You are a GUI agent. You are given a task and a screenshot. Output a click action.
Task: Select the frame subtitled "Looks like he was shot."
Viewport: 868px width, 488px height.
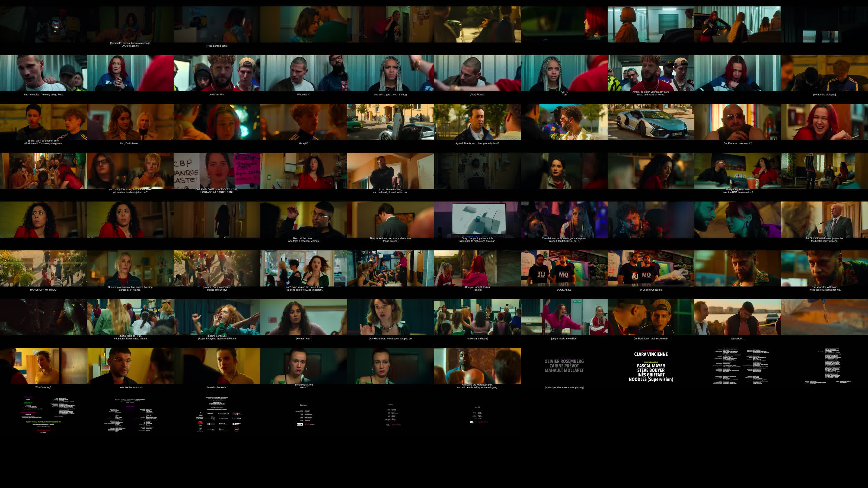point(130,366)
